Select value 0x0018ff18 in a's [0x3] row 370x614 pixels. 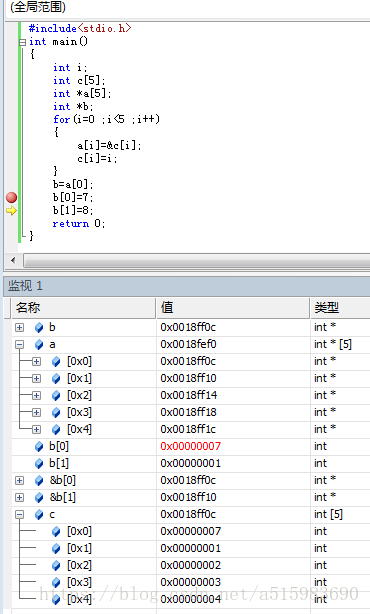[188, 412]
